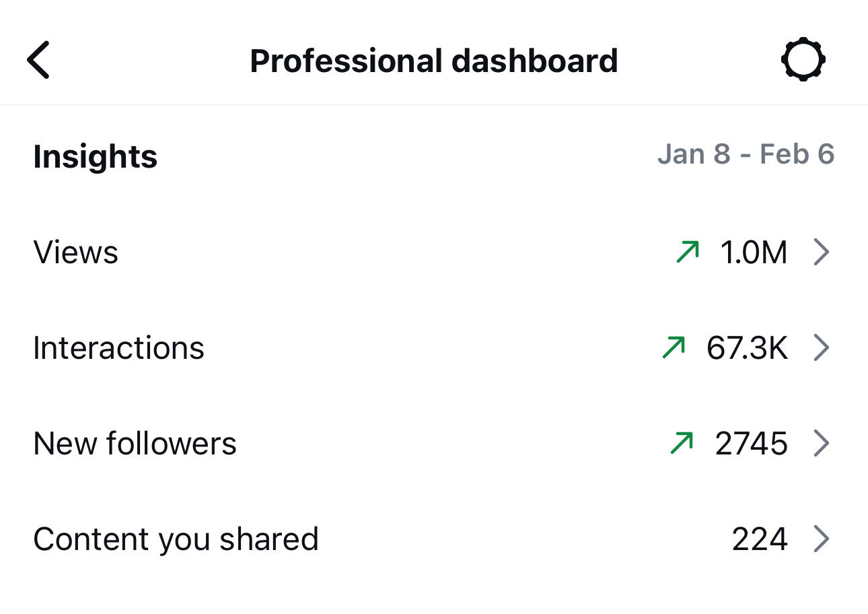Click green trend arrow beside New followers
The height and width of the screenshot is (614, 868).
(x=682, y=444)
